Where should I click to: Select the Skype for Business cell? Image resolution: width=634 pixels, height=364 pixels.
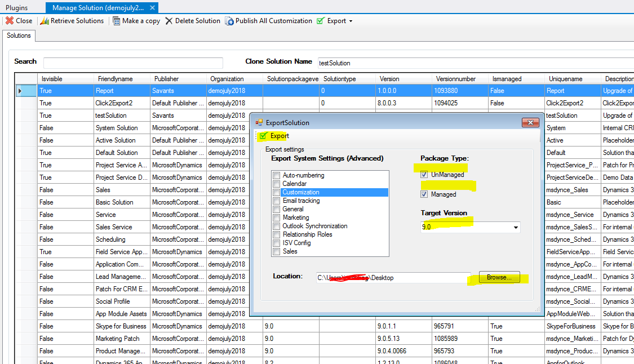122,326
